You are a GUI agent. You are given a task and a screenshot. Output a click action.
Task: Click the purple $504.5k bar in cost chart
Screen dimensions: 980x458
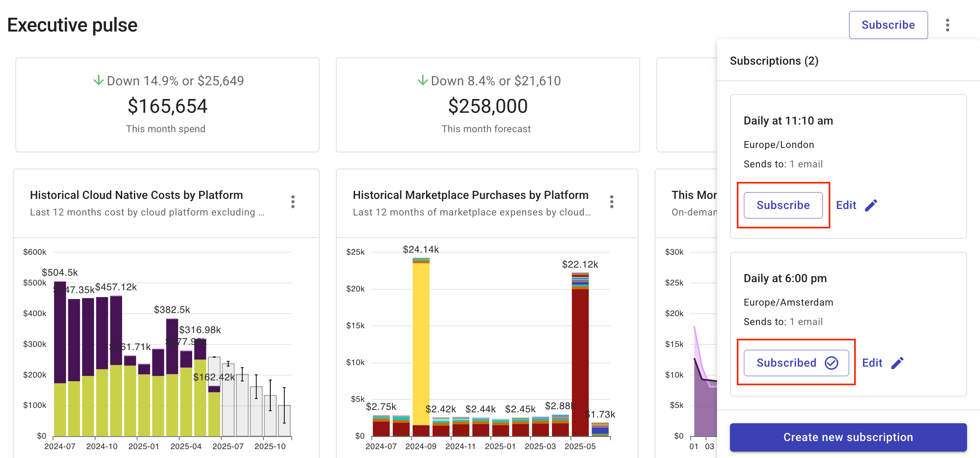(60, 331)
